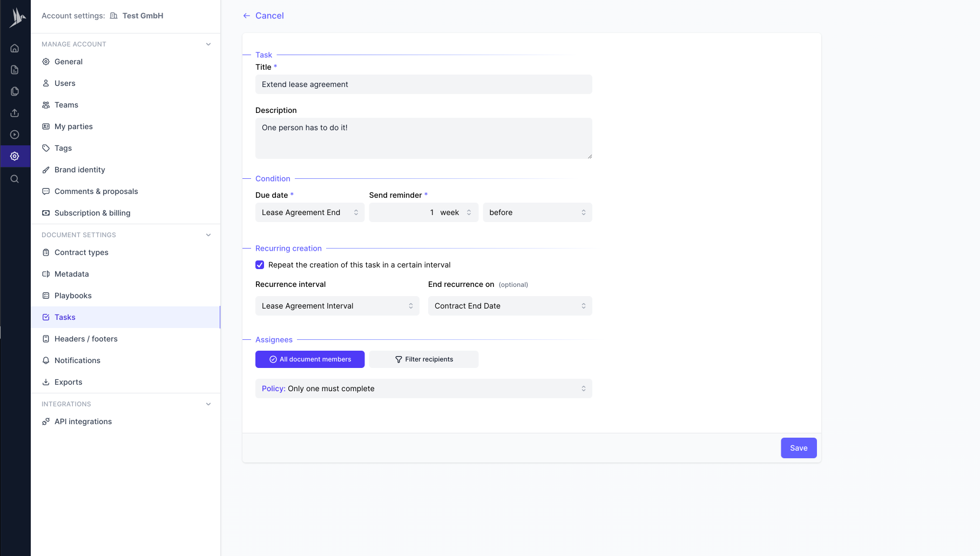The image size is (980, 556).
Task: Click the Save button
Action: [799, 448]
